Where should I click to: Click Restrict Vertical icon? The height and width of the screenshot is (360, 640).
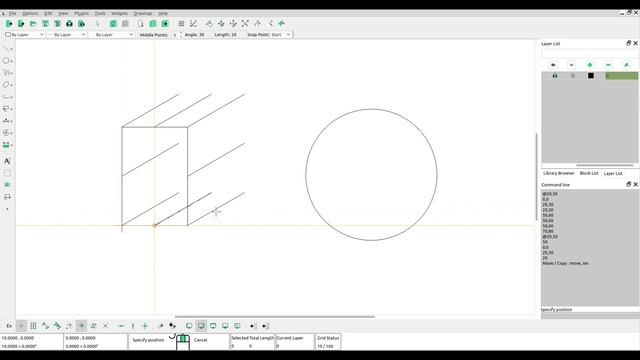pos(133,326)
